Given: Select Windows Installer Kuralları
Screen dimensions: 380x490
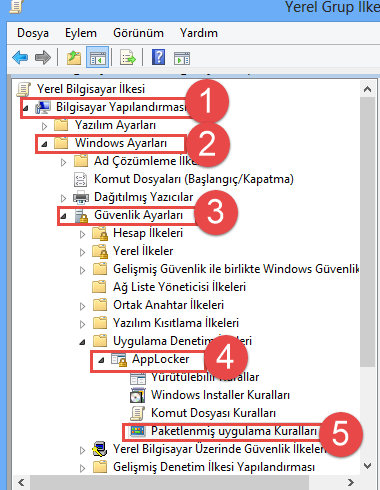Looking at the screenshot, I should [x=220, y=395].
